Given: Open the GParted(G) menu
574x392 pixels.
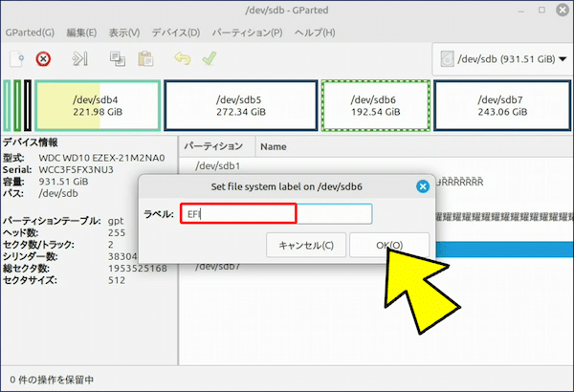Looking at the screenshot, I should (x=29, y=32).
